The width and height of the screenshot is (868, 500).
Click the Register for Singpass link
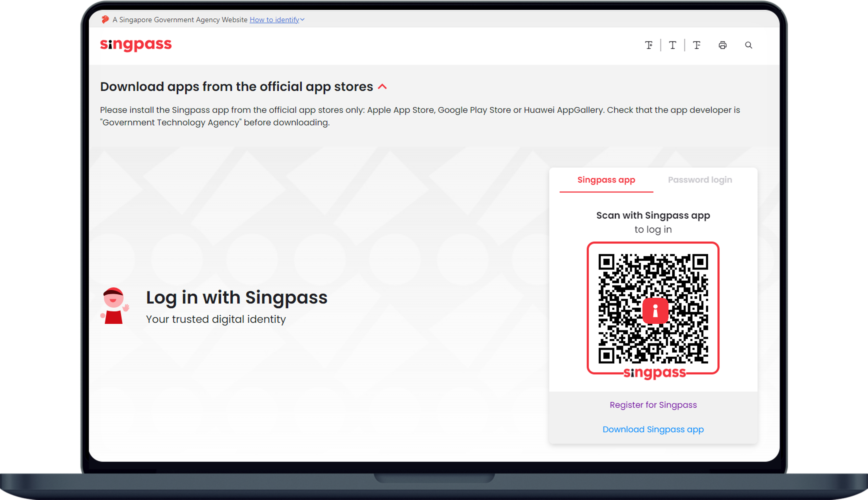pyautogui.click(x=653, y=405)
